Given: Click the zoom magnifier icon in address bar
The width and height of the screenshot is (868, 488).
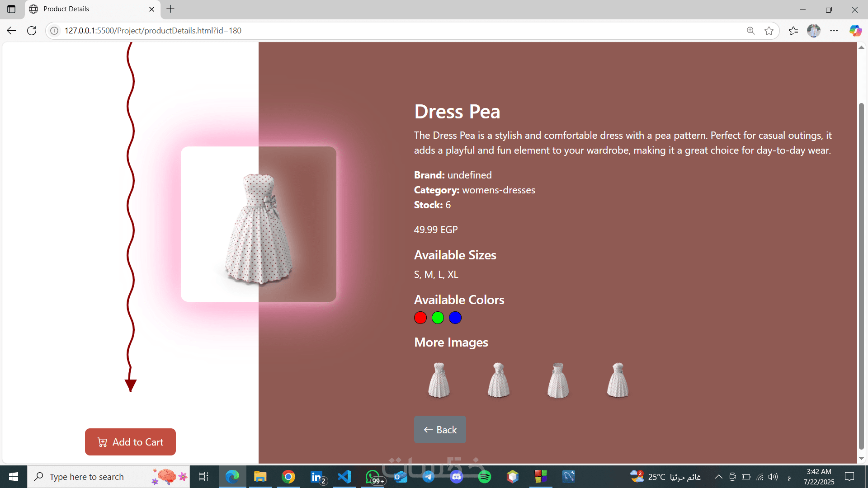Looking at the screenshot, I should click(750, 31).
